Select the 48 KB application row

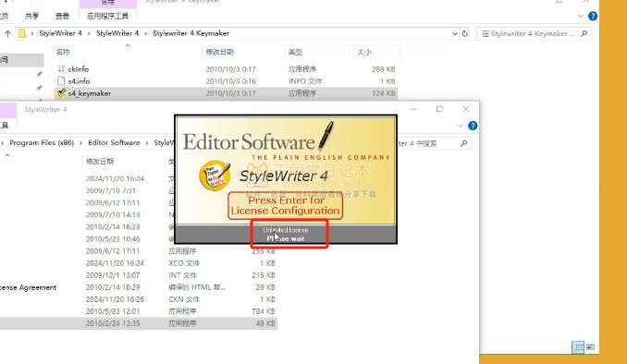[139, 323]
